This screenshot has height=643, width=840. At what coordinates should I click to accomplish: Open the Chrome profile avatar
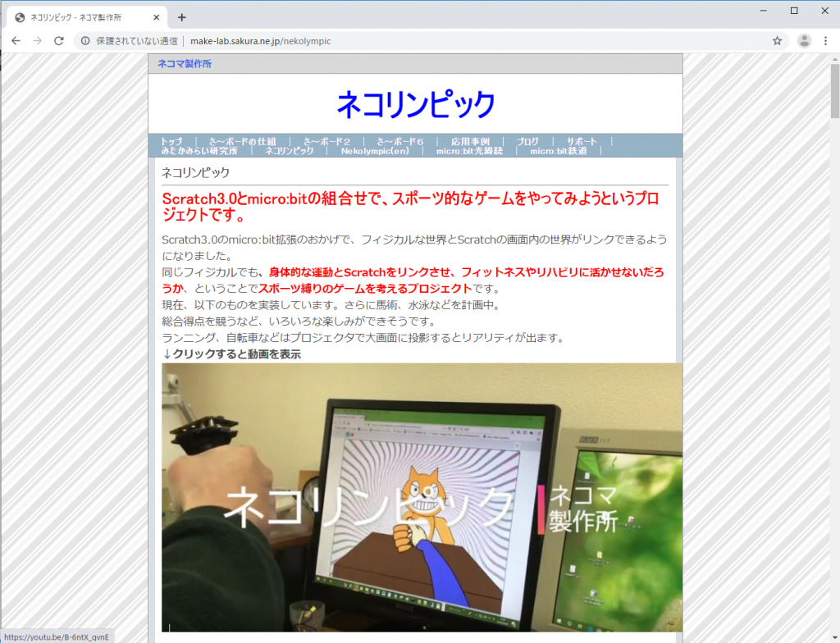pos(805,41)
